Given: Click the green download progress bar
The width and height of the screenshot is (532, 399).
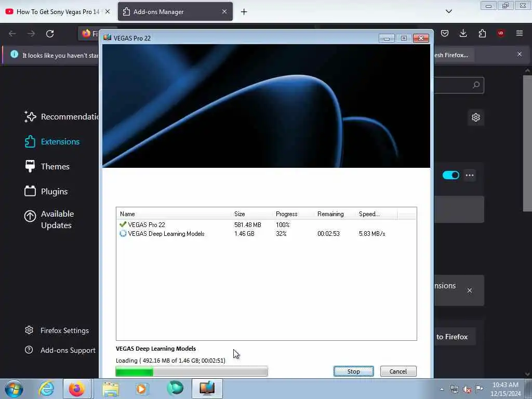Looking at the screenshot, I should (192, 371).
